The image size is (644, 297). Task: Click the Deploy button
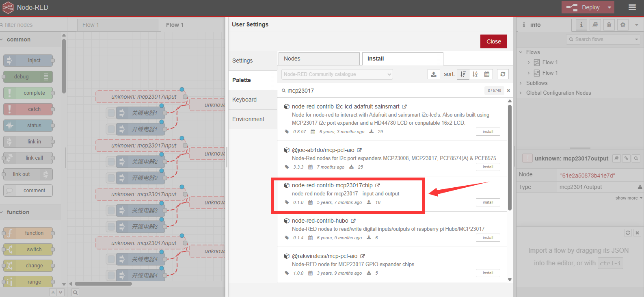pos(583,7)
